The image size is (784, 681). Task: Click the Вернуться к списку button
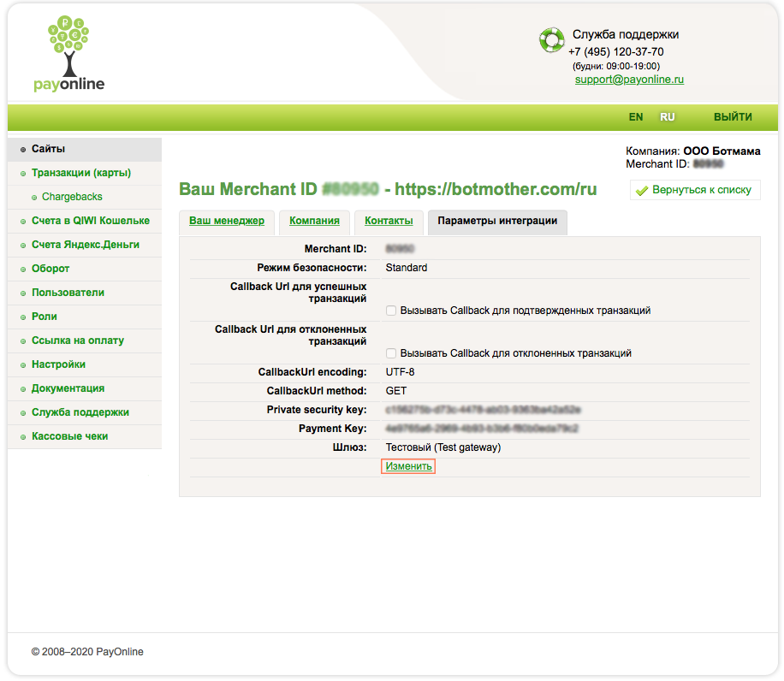click(x=695, y=190)
